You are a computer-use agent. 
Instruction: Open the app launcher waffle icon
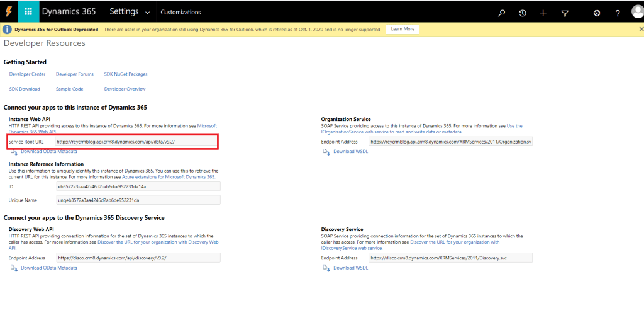pos(28,12)
